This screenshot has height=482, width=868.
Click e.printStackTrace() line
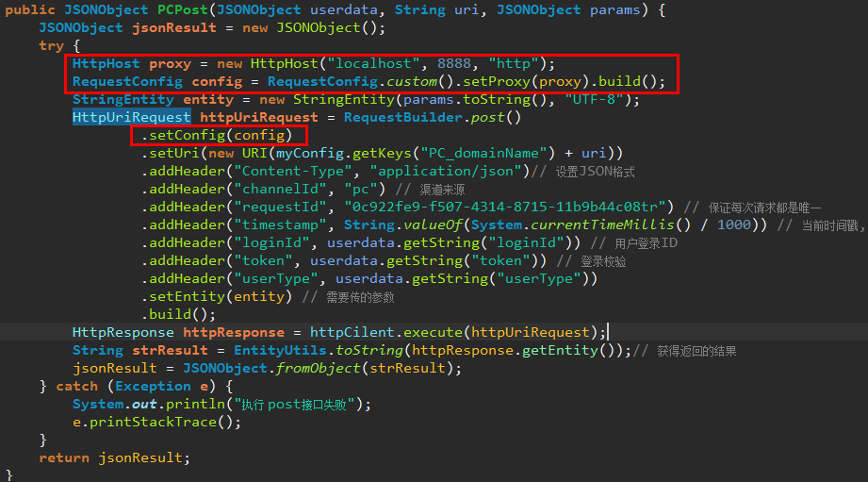[157, 423]
